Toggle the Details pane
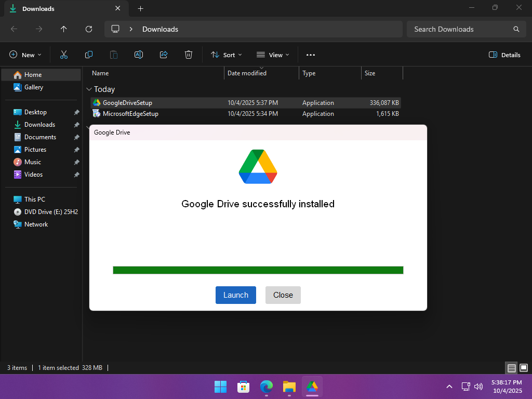This screenshot has width=532, height=399. 504,55
